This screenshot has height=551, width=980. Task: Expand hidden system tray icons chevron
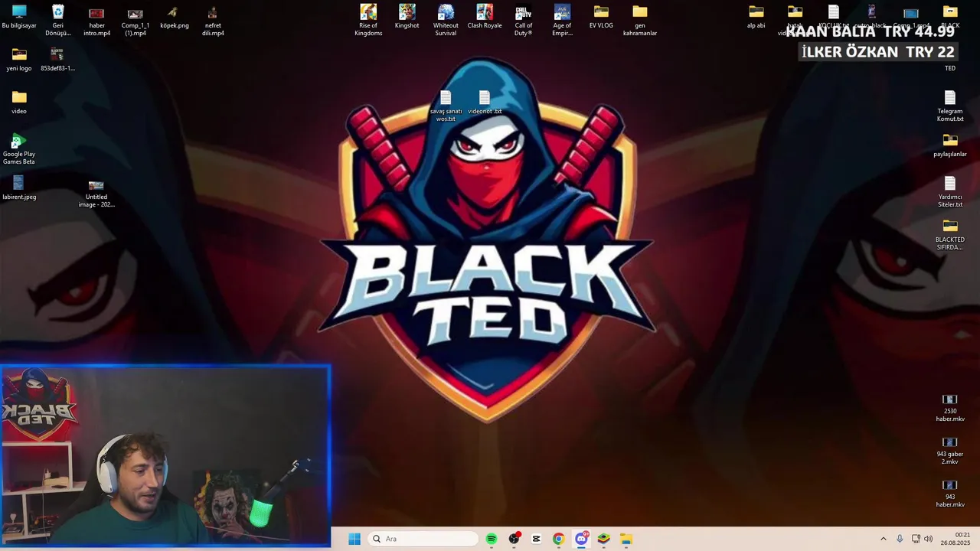coord(883,539)
